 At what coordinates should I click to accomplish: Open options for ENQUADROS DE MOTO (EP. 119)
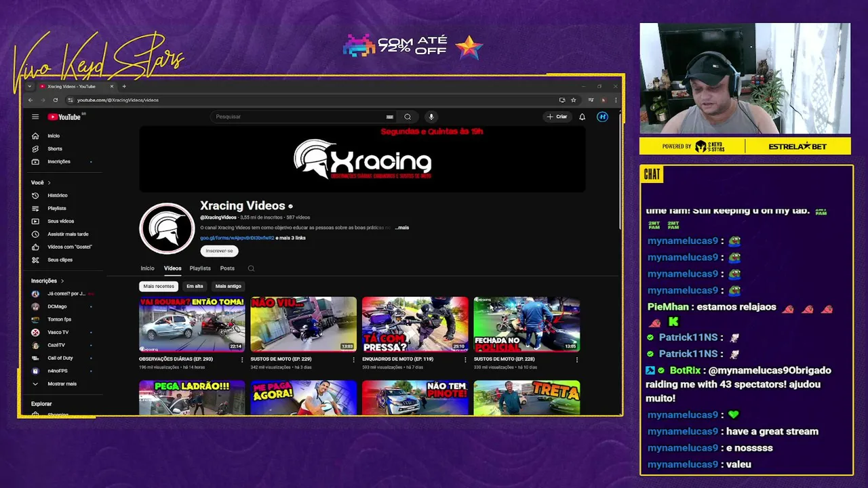465,360
